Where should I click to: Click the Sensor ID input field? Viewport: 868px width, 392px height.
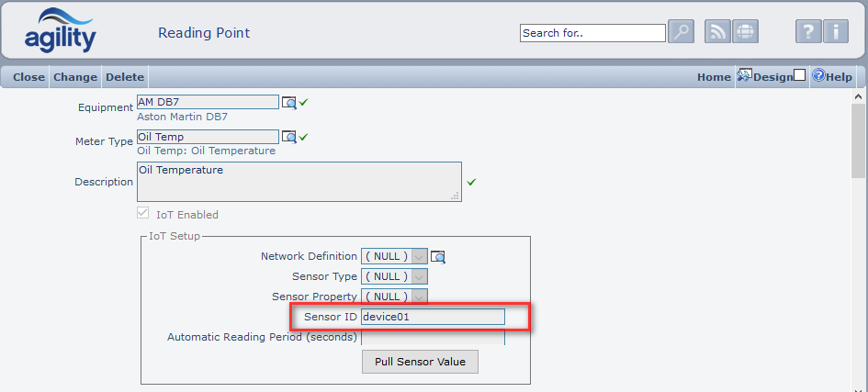click(x=433, y=317)
